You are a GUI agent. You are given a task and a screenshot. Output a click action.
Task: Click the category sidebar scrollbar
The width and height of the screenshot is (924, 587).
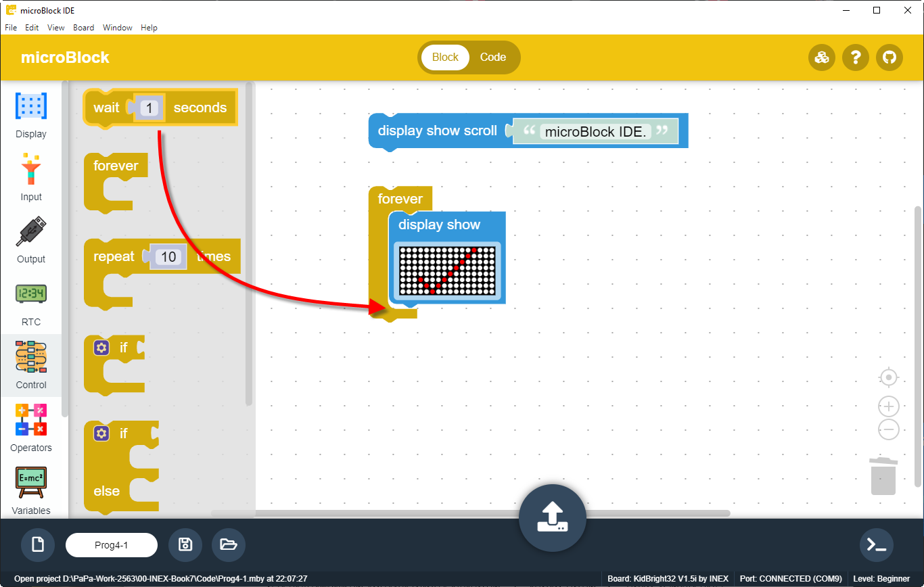pos(65,249)
